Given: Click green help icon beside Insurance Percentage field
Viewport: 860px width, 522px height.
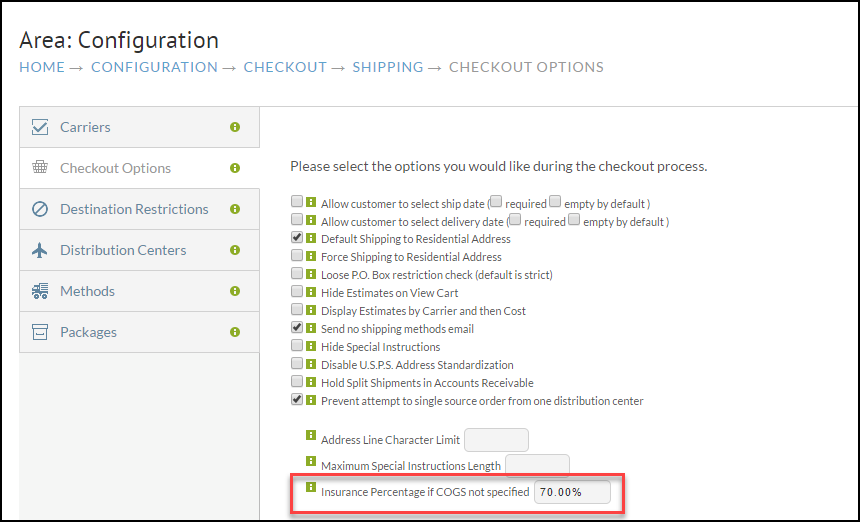Looking at the screenshot, I should click(x=311, y=487).
